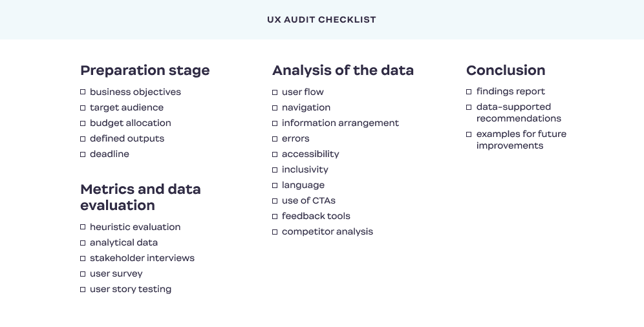644x327 pixels.
Task: Click the Analysis of the data heading
Action: click(x=343, y=70)
